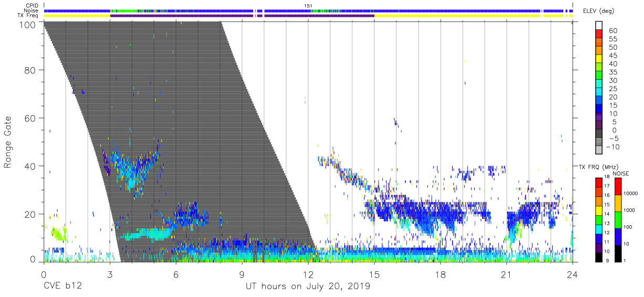Pick the yellow segment of the ELEV colorbar
Viewport: 644px width, 297px height.
tap(599, 59)
